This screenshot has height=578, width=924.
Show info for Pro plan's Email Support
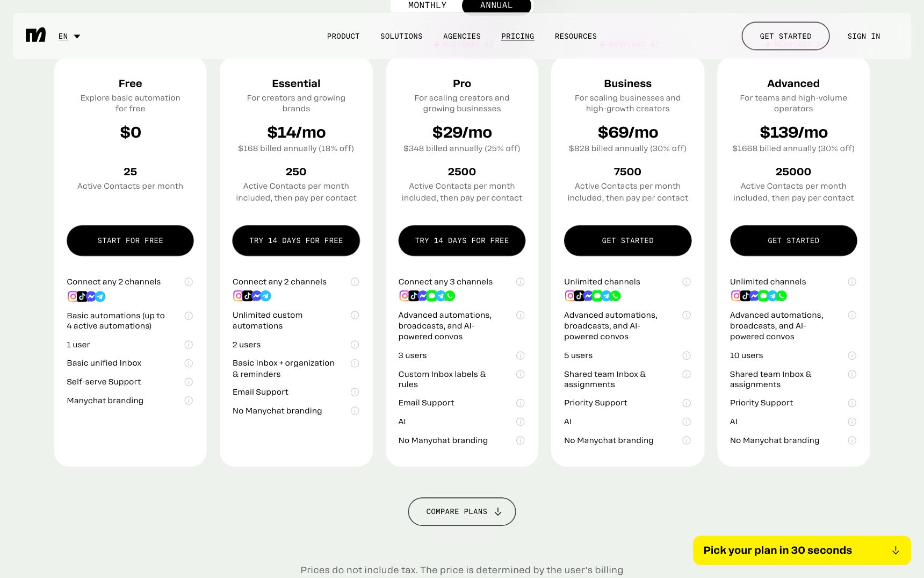click(520, 403)
